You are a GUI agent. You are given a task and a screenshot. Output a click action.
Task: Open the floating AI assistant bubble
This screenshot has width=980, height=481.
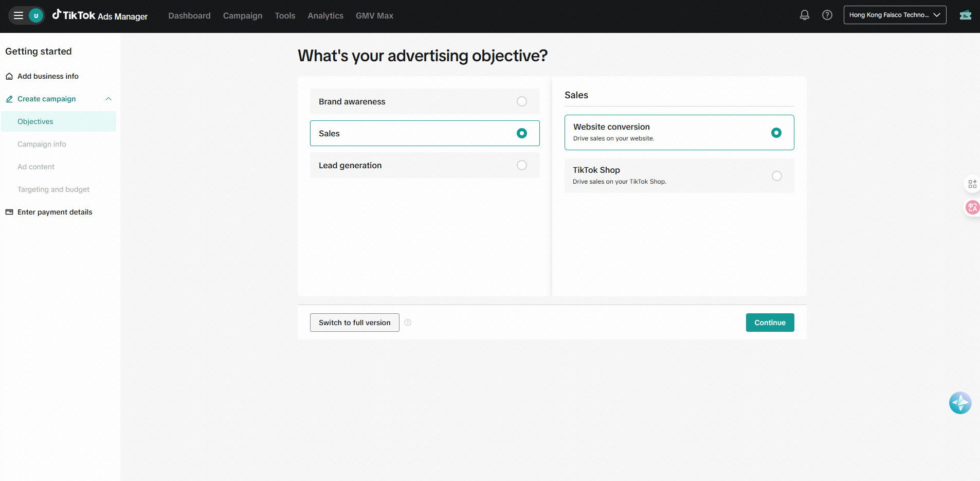[x=959, y=403]
